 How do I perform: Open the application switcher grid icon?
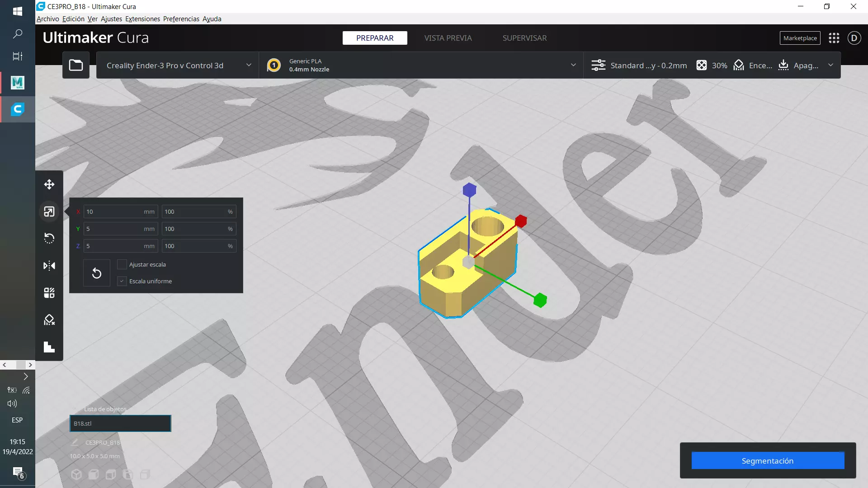click(x=834, y=38)
